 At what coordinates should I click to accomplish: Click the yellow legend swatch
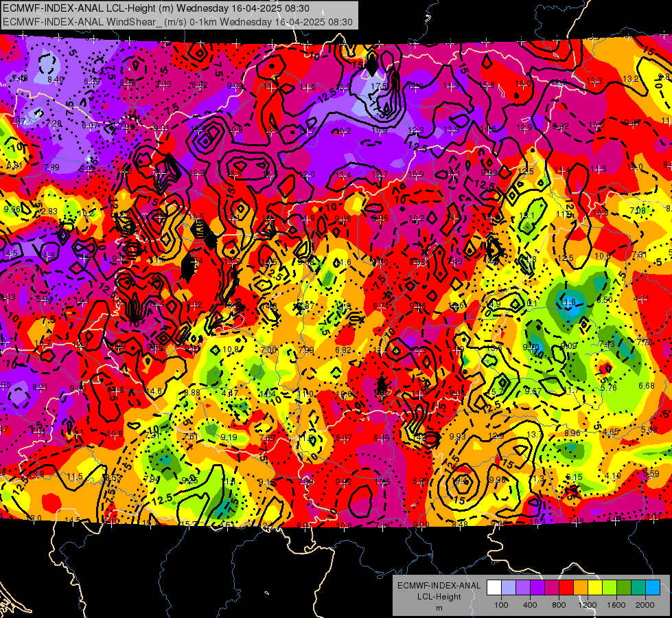pyautogui.click(x=595, y=588)
